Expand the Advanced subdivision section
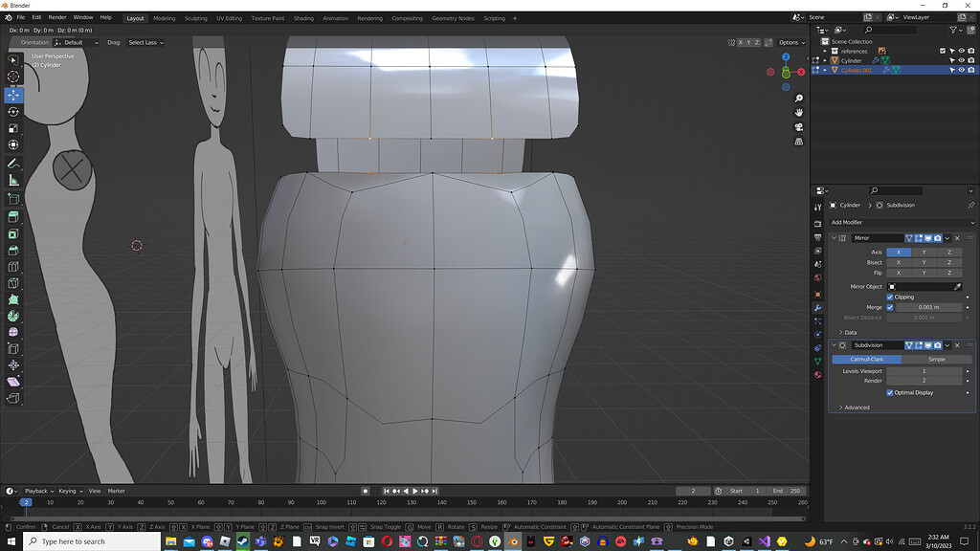The height and width of the screenshot is (551, 980). tap(854, 408)
